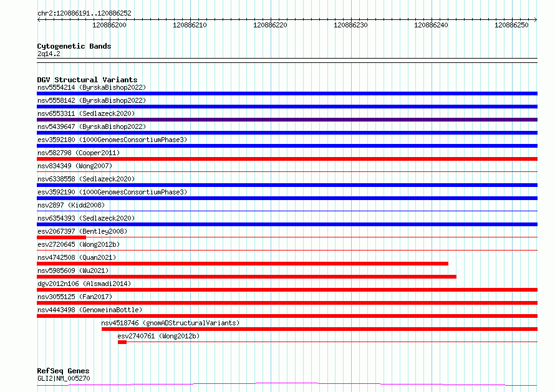The height and width of the screenshot is (392, 555).
Task: Click the nsv5554214 (ByrskaBishop2022) variant label
Action: coord(92,87)
